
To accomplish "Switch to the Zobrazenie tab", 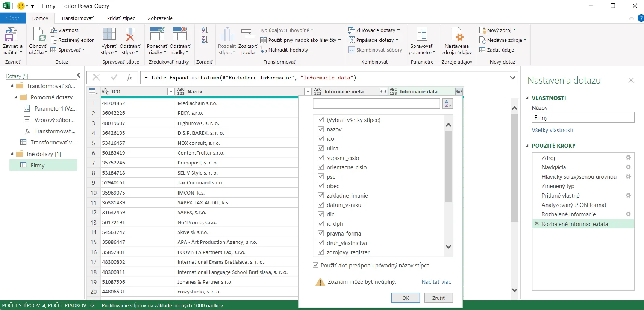I will (160, 18).
